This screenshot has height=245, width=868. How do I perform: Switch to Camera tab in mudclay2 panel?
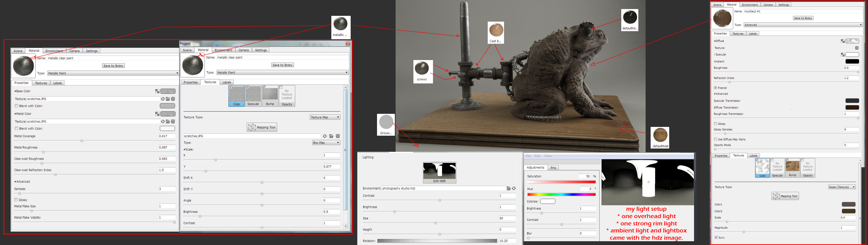[x=768, y=5]
